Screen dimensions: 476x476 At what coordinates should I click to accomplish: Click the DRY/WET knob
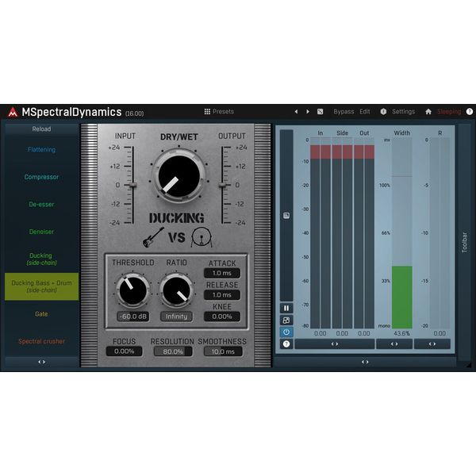(179, 176)
